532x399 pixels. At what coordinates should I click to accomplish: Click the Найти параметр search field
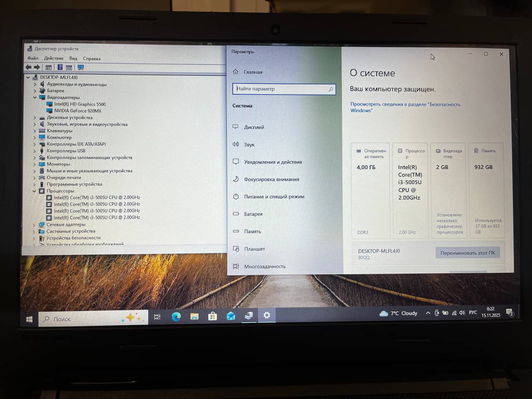[284, 89]
